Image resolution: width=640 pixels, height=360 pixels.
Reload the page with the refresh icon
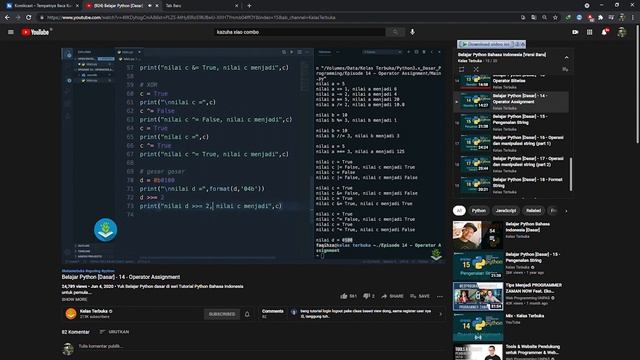pos(28,18)
